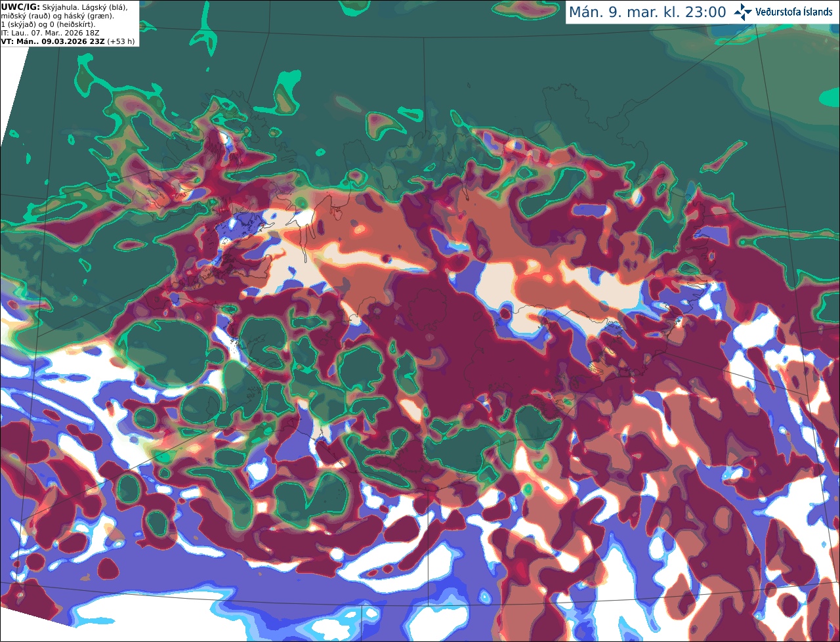Click the '1 (skýjað) og 0 (heiðskírt).' line
The width and height of the screenshot is (840, 642).
pyautogui.click(x=49, y=24)
